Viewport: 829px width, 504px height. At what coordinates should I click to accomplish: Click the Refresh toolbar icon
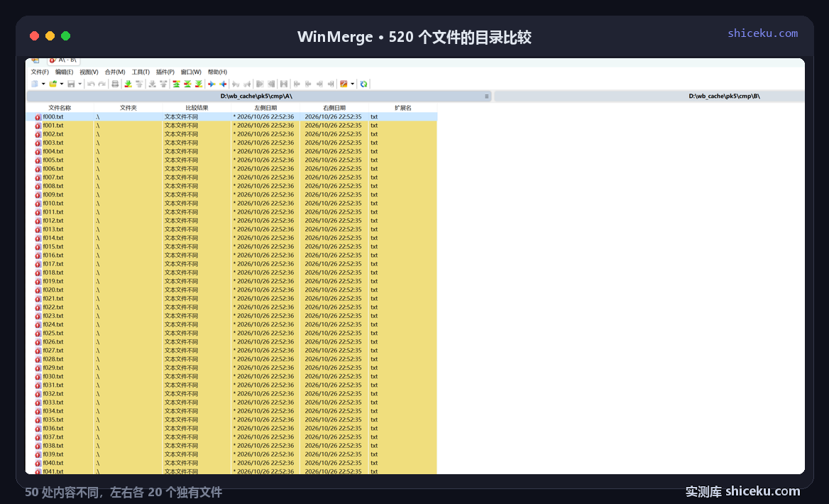[363, 84]
